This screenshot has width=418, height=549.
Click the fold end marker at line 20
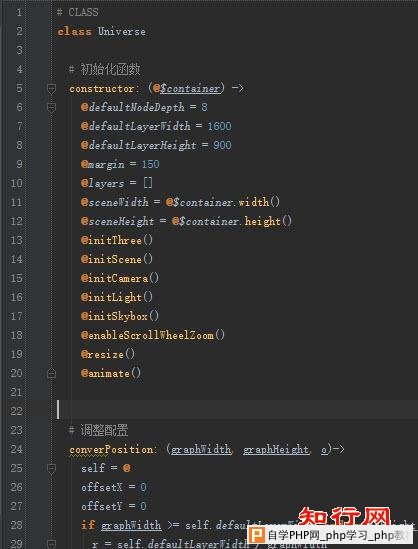pyautogui.click(x=51, y=374)
